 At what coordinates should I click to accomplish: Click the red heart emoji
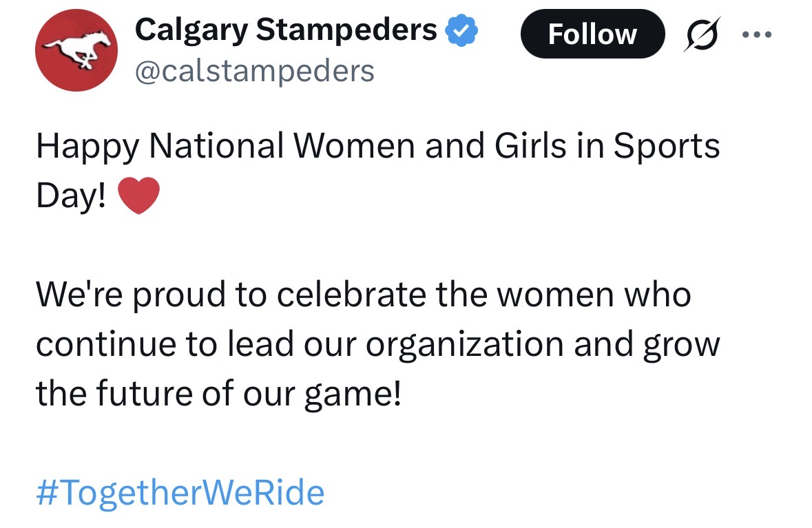[x=139, y=196]
